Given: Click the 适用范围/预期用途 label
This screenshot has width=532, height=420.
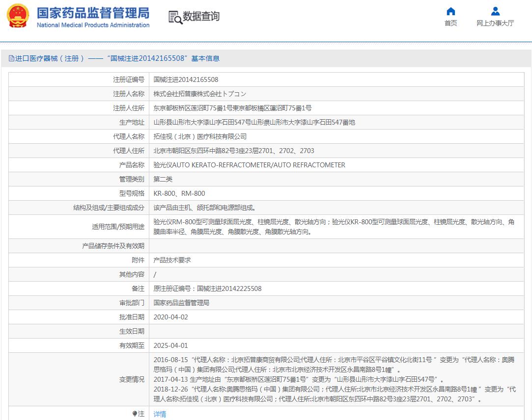Looking at the screenshot, I should (x=118, y=227).
